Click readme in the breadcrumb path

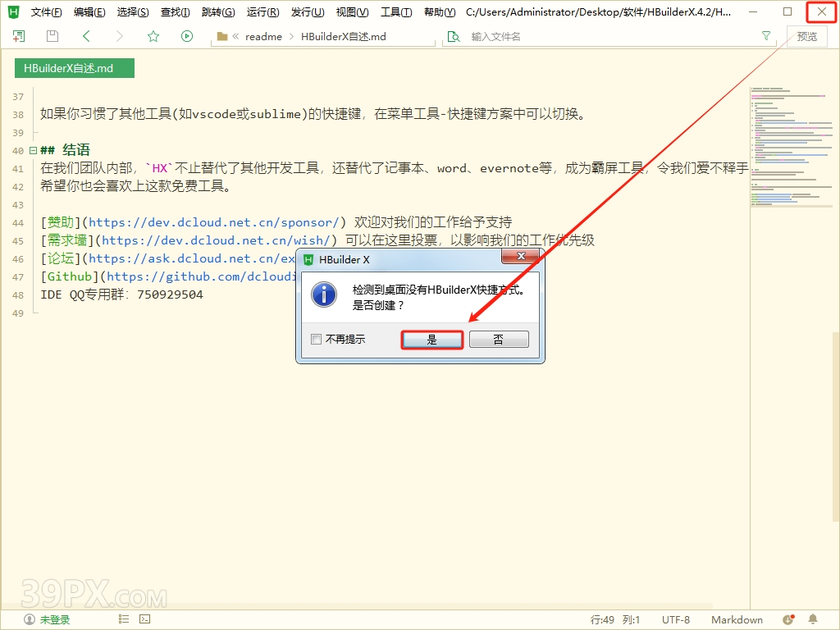pos(263,36)
